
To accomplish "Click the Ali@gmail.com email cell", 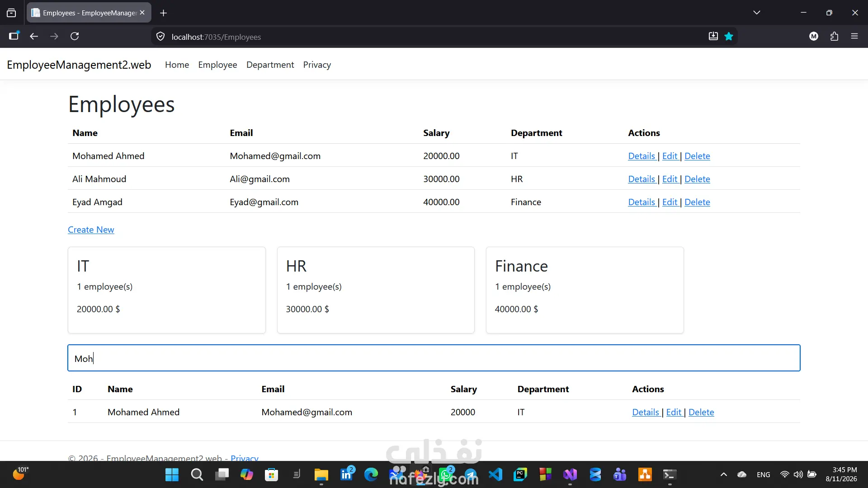I will coord(259,179).
